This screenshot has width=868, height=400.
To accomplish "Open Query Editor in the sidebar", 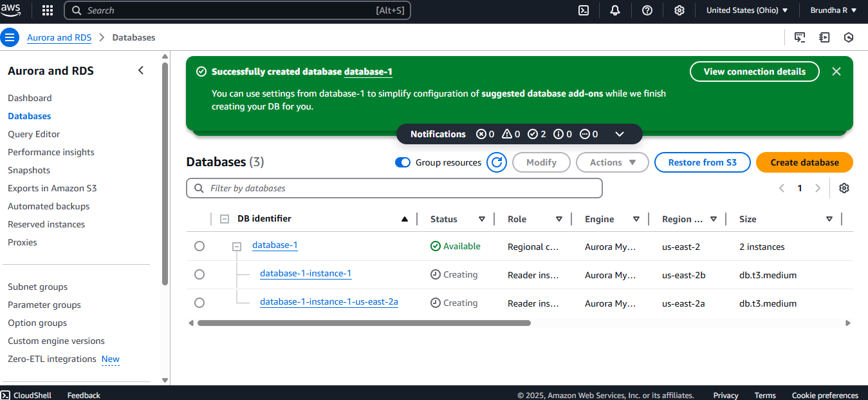I will 34,134.
